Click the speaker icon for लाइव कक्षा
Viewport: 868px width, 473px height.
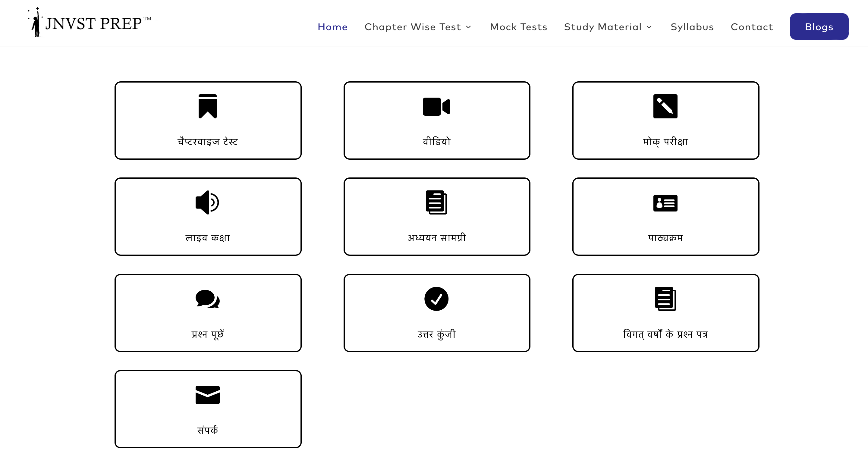point(207,202)
